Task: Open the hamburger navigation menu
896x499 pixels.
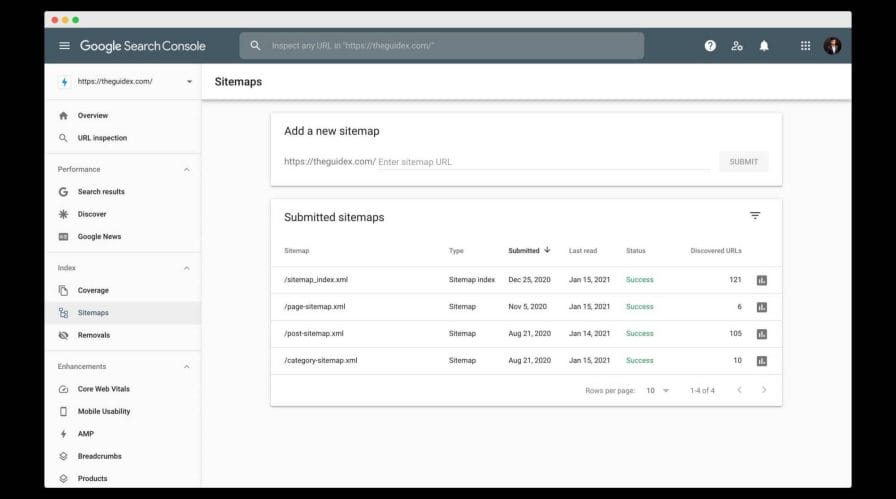Action: click(64, 46)
